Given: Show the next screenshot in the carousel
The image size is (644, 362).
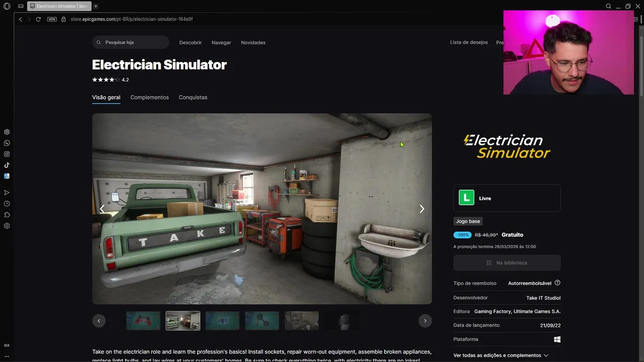Looking at the screenshot, I should pyautogui.click(x=422, y=209).
